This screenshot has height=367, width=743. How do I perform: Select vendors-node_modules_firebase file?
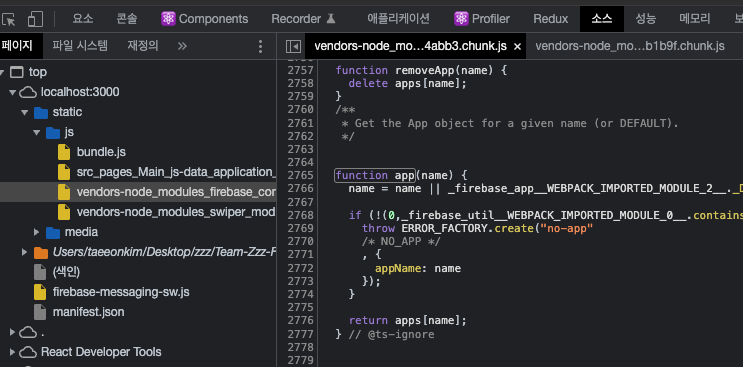click(x=176, y=192)
